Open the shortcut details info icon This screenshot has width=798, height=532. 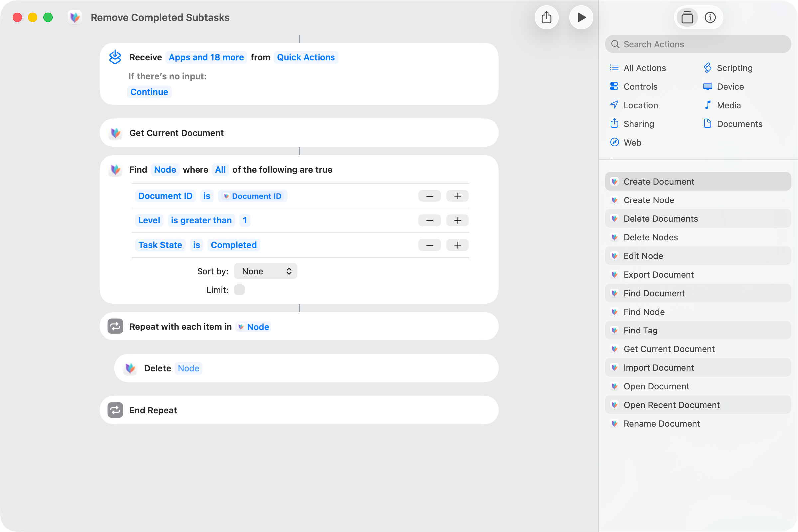click(710, 17)
